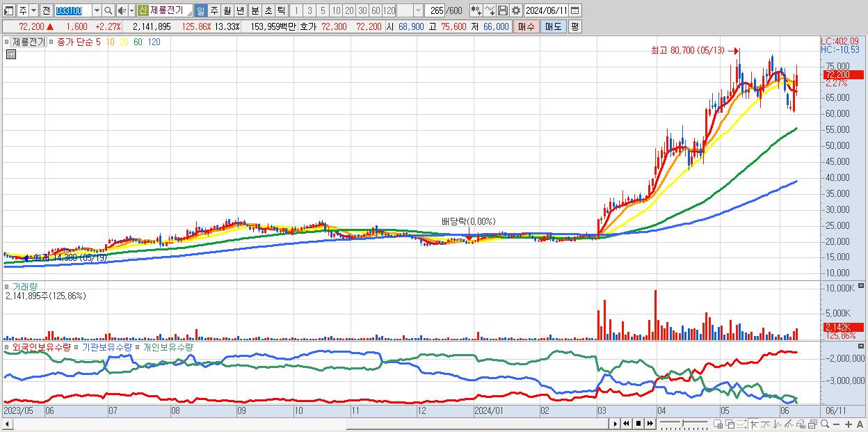This screenshot has width=868, height=432.
Task: Click the bar count field showing 265
Action: [435, 10]
